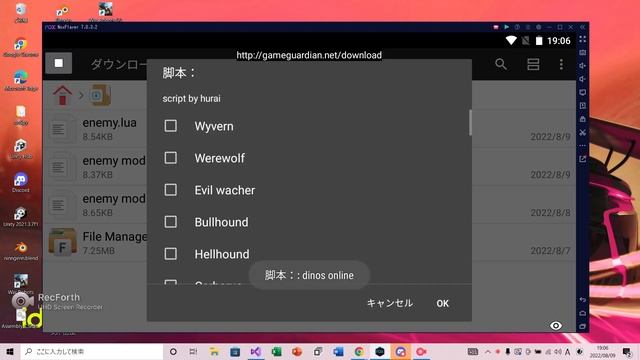This screenshot has height=360, width=640.
Task: Open the File Manager package entry
Action: point(309,242)
